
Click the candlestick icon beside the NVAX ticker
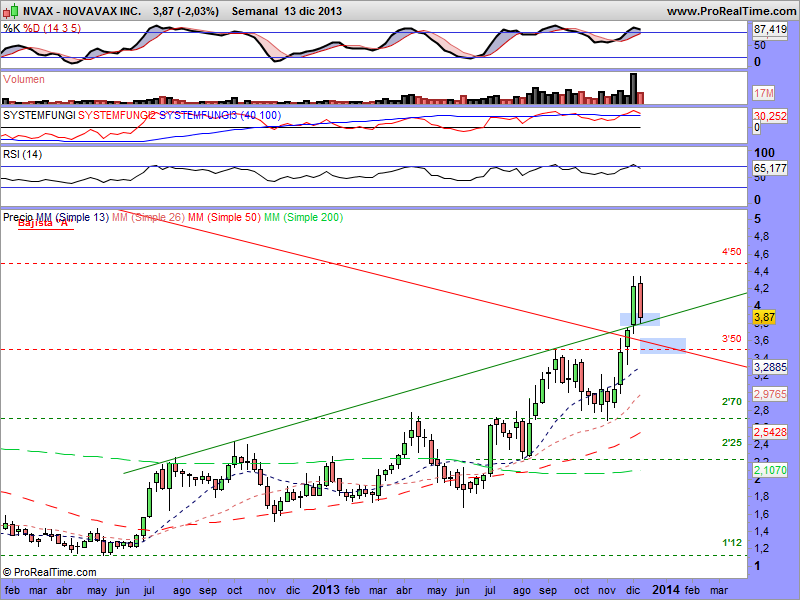click(11, 11)
